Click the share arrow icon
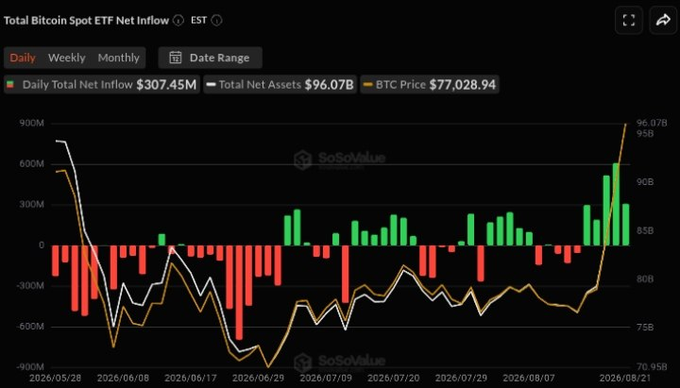This screenshot has height=388, width=680. point(663,20)
